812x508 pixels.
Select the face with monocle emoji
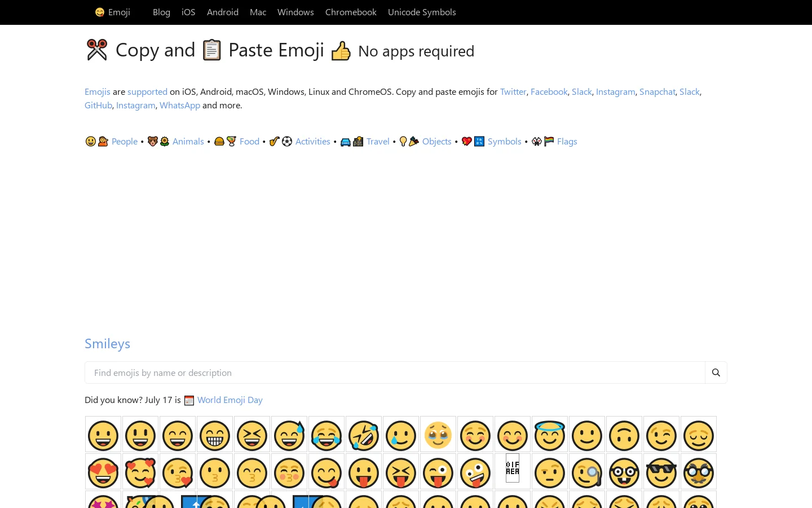(587, 472)
